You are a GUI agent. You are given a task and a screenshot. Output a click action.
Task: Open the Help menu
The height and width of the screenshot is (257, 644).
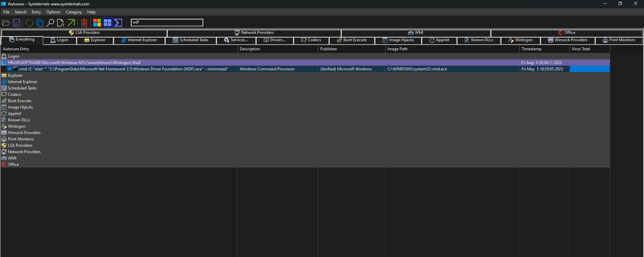tap(91, 12)
